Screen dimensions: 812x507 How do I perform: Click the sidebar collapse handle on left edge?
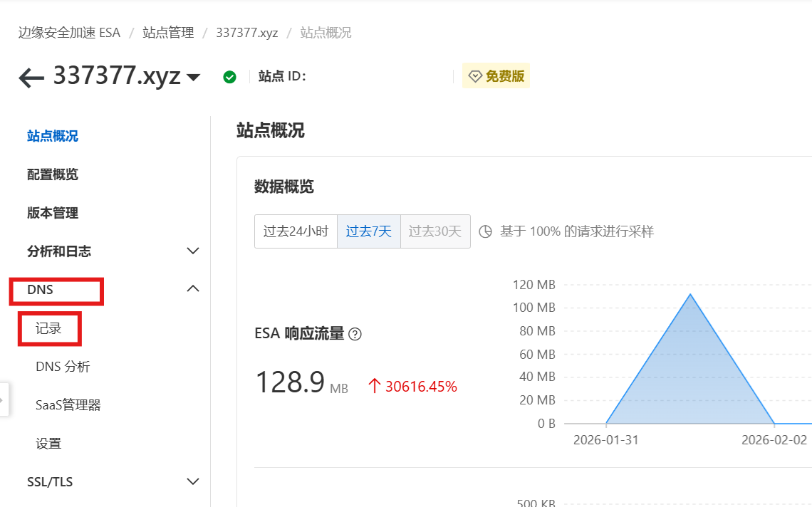point(4,401)
